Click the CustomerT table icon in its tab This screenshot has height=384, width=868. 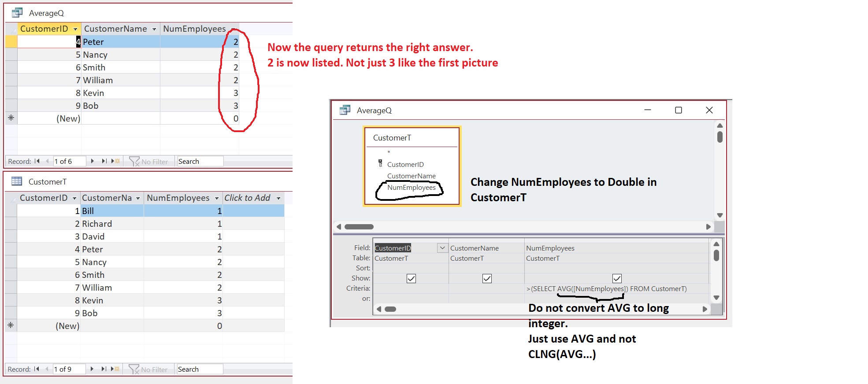(x=17, y=181)
